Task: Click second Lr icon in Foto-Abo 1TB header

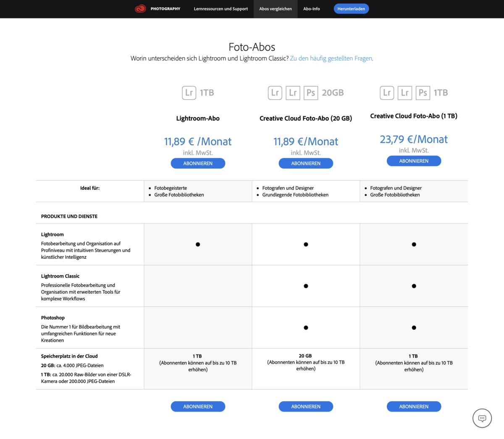Action: 405,92
